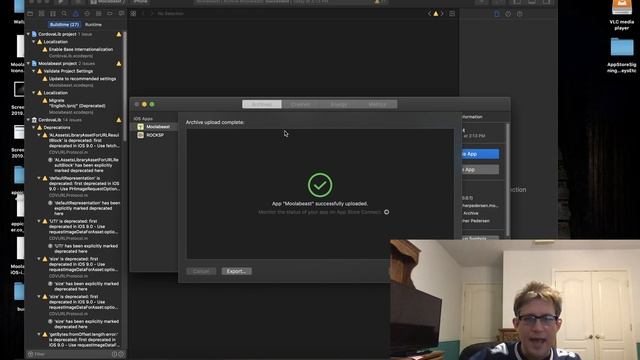Show the File inspector in the right panel

tap(497, 14)
